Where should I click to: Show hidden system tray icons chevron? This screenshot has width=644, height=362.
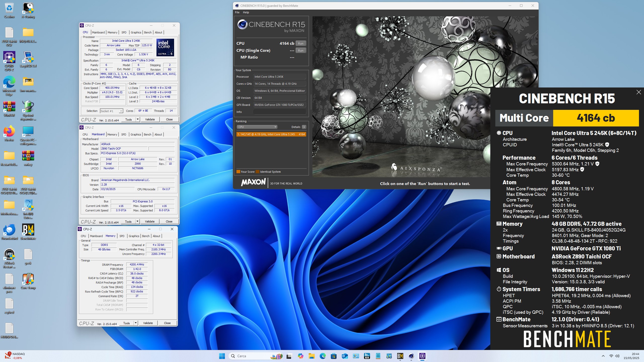click(x=603, y=356)
